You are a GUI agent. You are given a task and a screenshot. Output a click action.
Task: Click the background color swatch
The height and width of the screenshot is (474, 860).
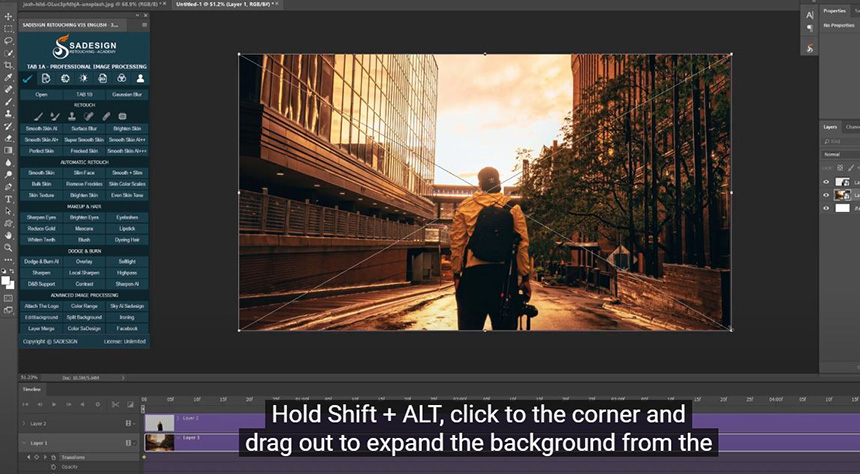tap(10, 285)
